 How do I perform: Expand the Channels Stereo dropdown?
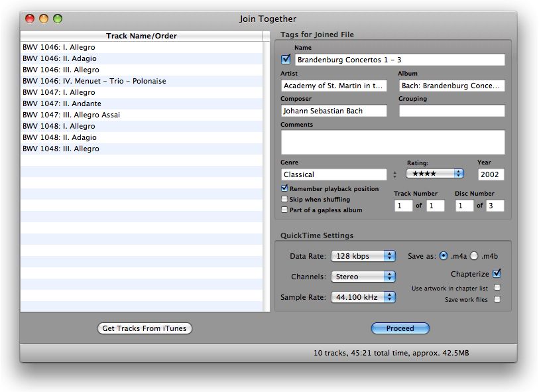point(363,277)
